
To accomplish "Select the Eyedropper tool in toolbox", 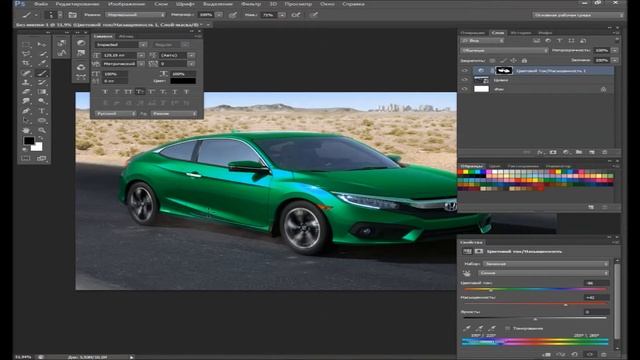I will [42, 64].
